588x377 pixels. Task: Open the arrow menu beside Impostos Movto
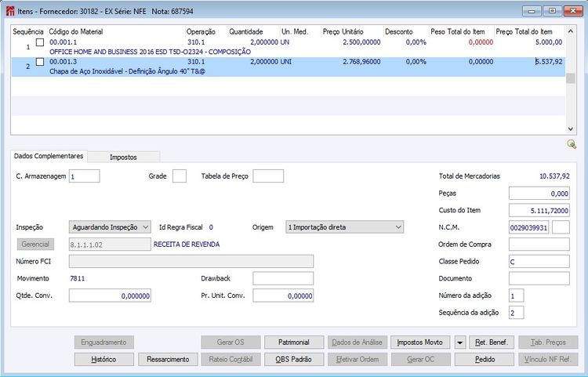pyautogui.click(x=459, y=343)
